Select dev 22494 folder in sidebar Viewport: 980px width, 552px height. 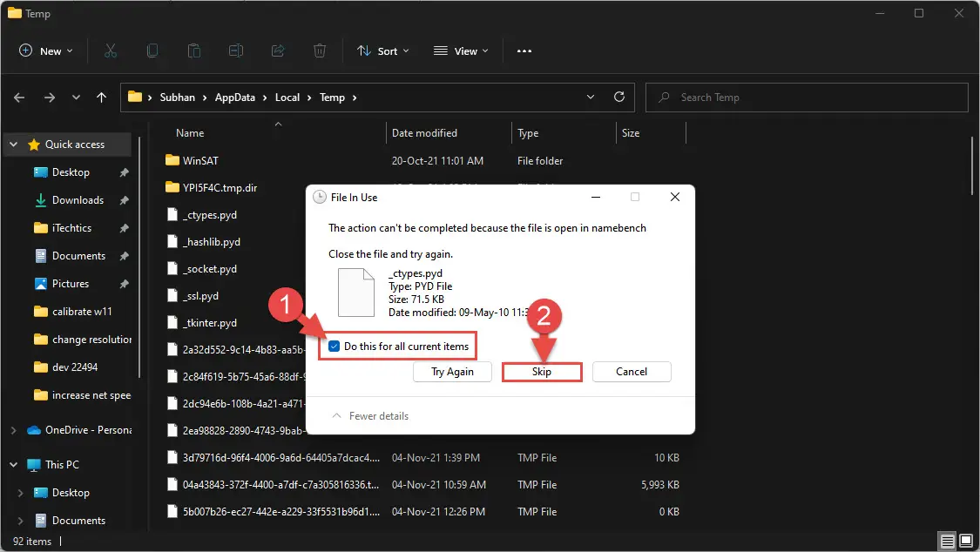point(75,367)
